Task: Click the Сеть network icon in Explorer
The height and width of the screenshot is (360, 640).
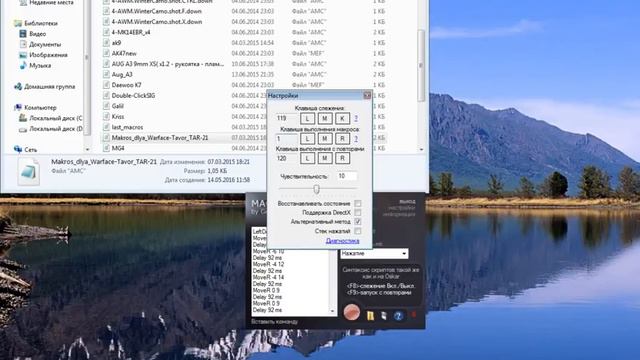Action: [x=18, y=150]
